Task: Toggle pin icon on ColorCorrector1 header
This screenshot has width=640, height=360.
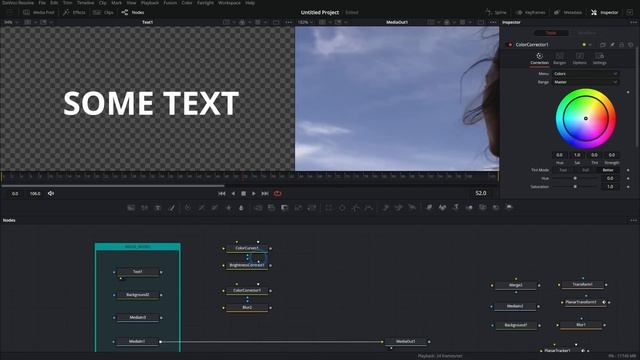Action: pos(612,44)
